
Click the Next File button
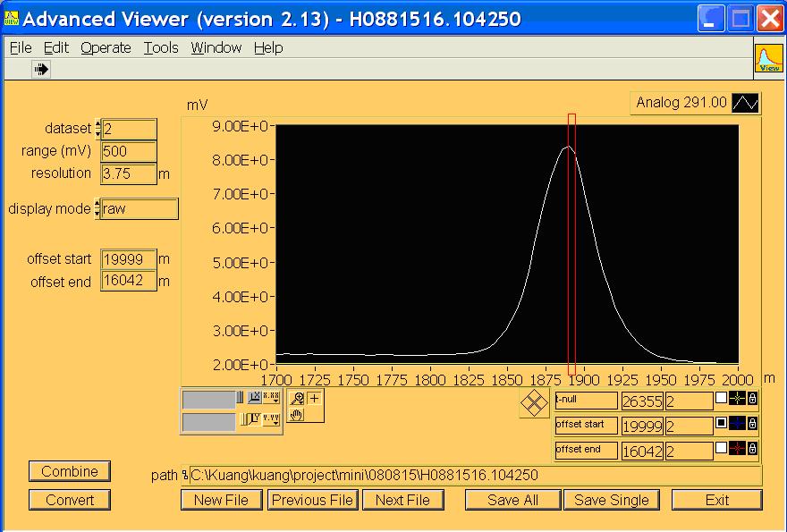pyautogui.click(x=402, y=500)
